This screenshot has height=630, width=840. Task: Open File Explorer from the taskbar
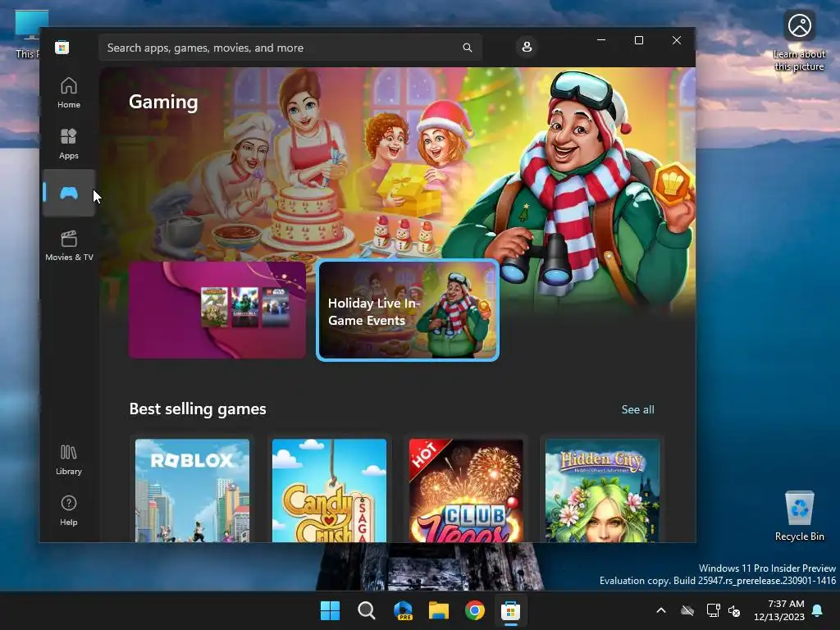(439, 610)
